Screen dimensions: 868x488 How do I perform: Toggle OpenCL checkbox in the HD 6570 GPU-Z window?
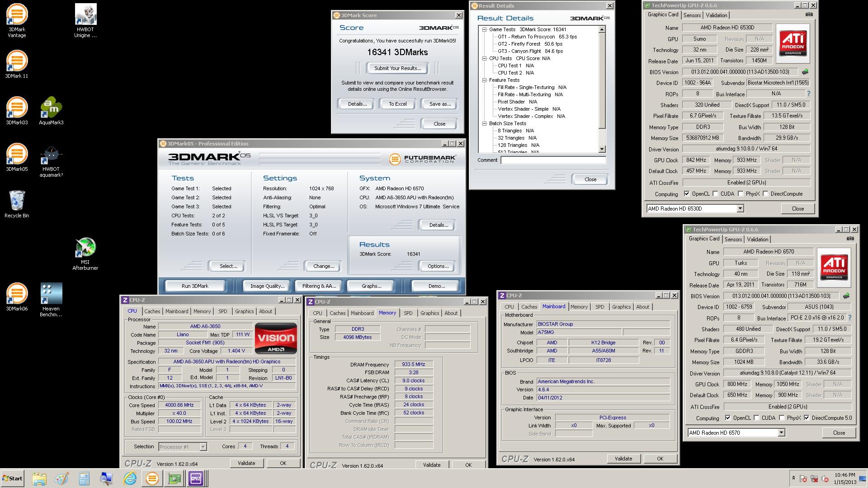pos(728,418)
